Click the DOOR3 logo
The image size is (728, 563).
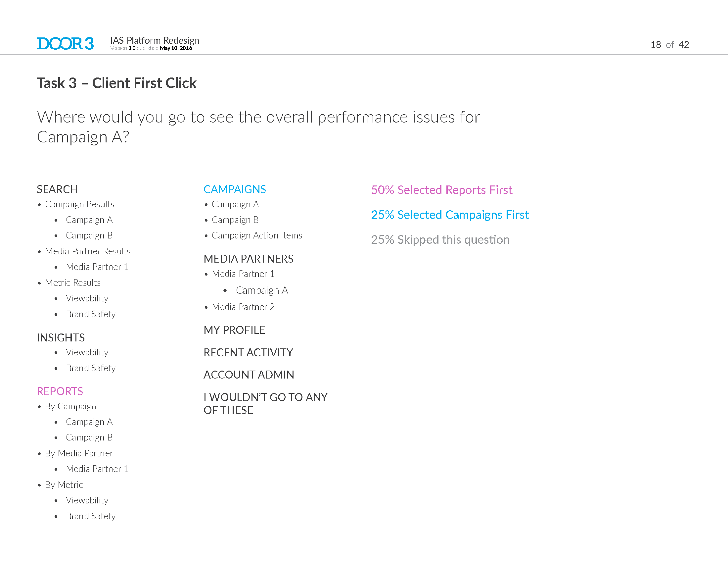point(65,44)
